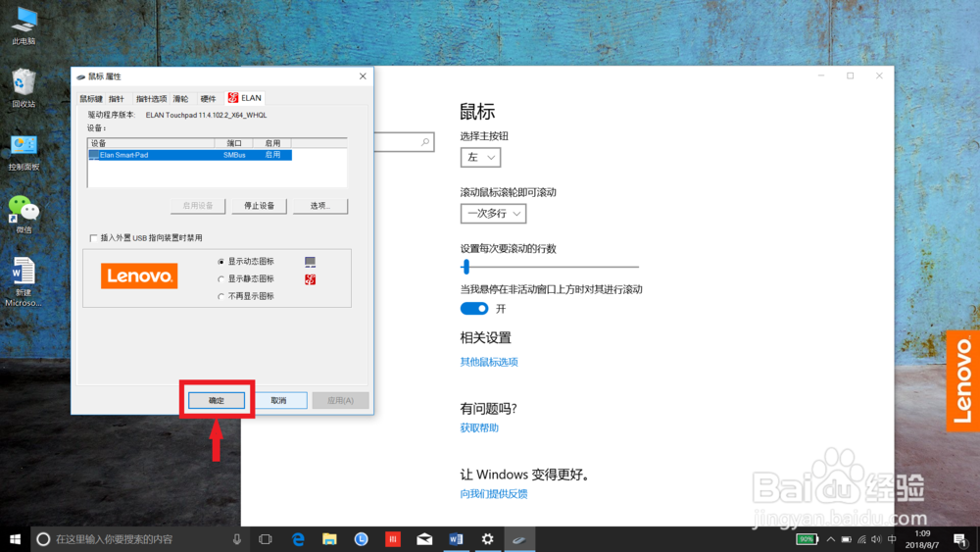The height and width of the screenshot is (552, 980).
Task: Open the 此电脑 desktop icon
Action: click(24, 25)
